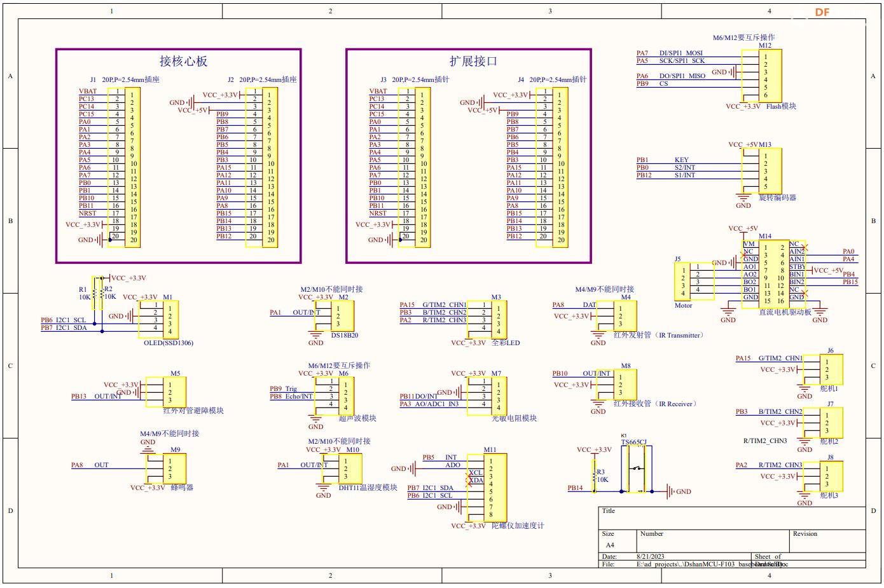The width and height of the screenshot is (884, 588).
Task: Select resistor R2 symbol
Action: click(x=100, y=293)
